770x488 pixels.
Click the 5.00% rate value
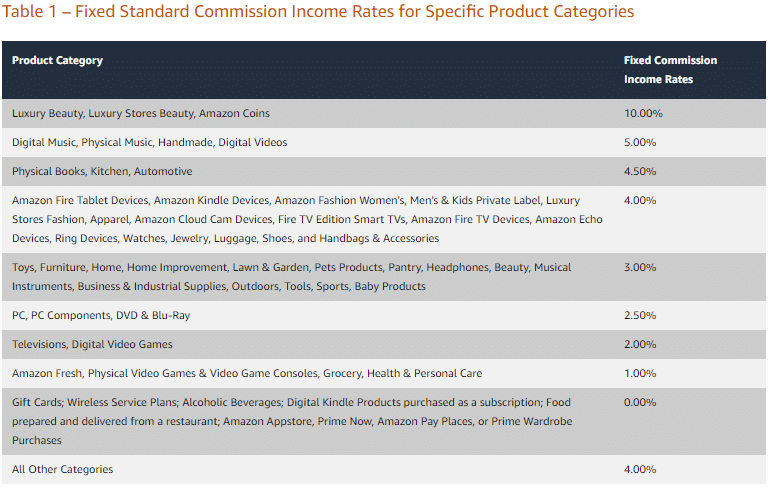click(639, 142)
